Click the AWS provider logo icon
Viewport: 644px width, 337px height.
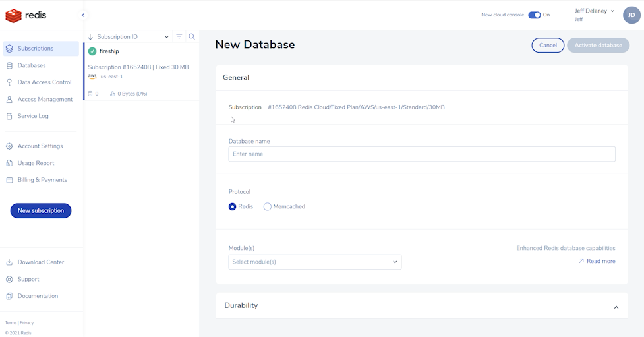coord(92,77)
